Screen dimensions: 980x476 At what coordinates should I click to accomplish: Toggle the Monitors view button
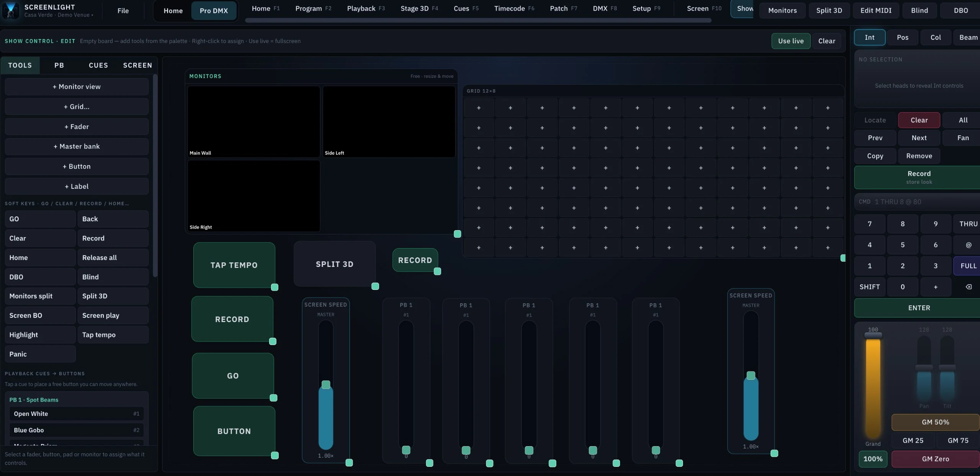782,10
